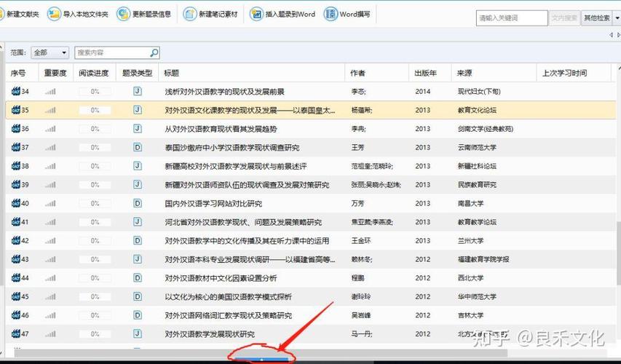Click the horizontal scrollbar at list bottom
Viewport: 621px width, 364px height.
click(261, 353)
